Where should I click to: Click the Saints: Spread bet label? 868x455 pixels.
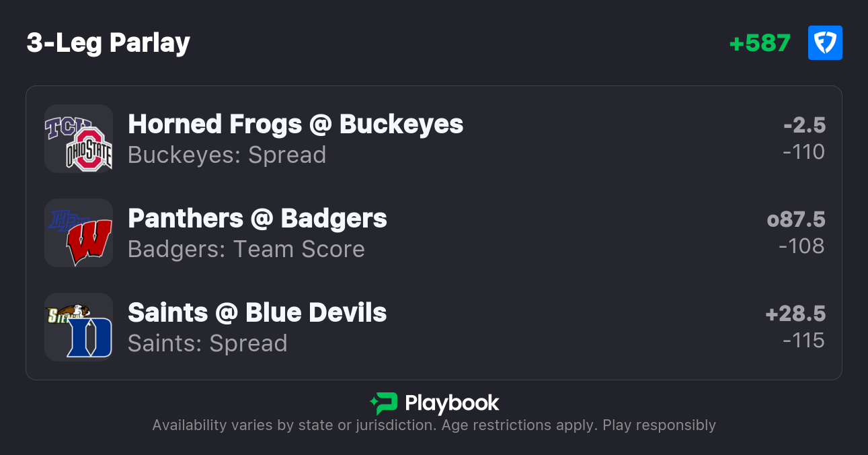coord(207,343)
